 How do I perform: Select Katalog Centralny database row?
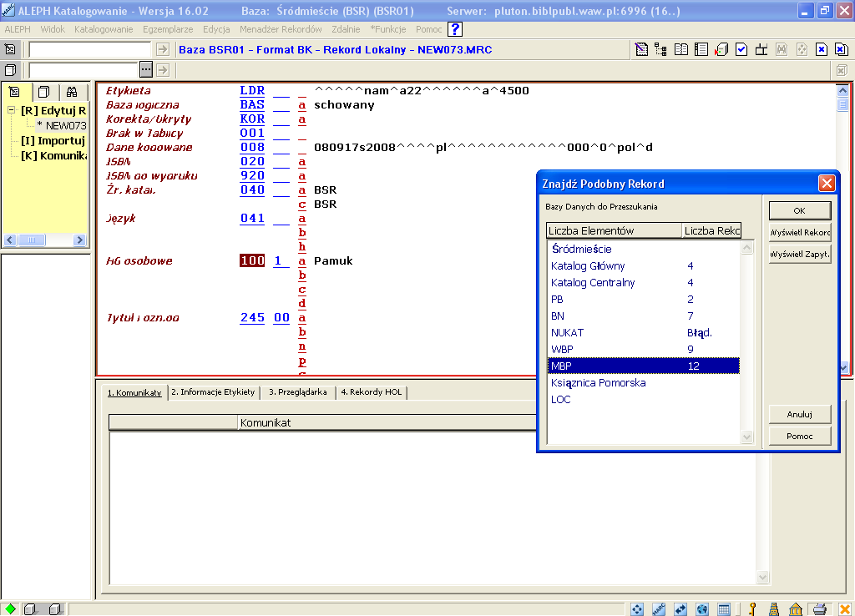point(644,282)
